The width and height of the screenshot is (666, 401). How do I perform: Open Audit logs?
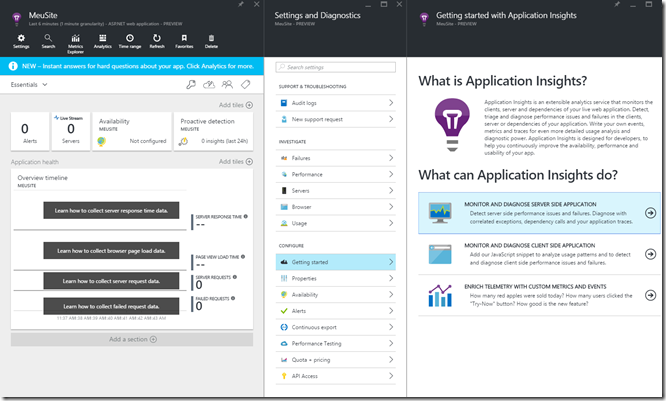point(336,103)
